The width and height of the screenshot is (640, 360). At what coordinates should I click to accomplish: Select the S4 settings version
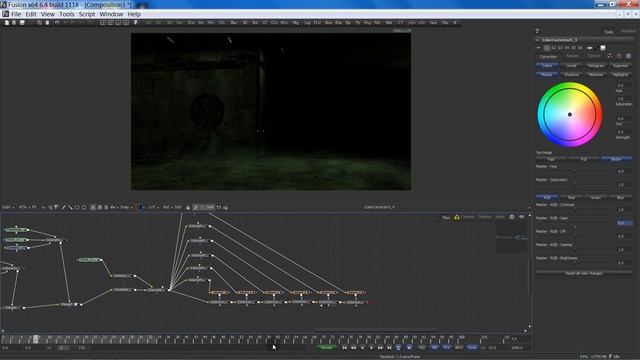[x=567, y=48]
